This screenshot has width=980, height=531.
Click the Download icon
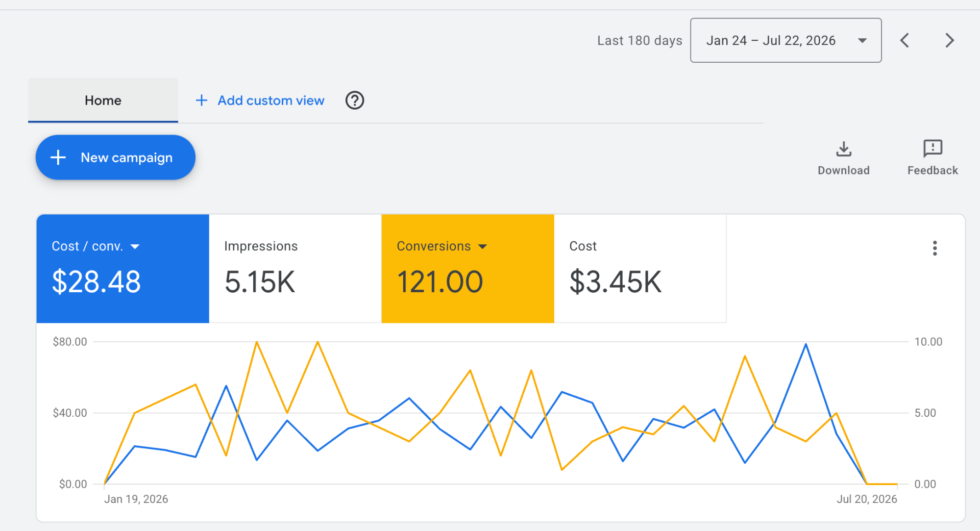(x=844, y=149)
